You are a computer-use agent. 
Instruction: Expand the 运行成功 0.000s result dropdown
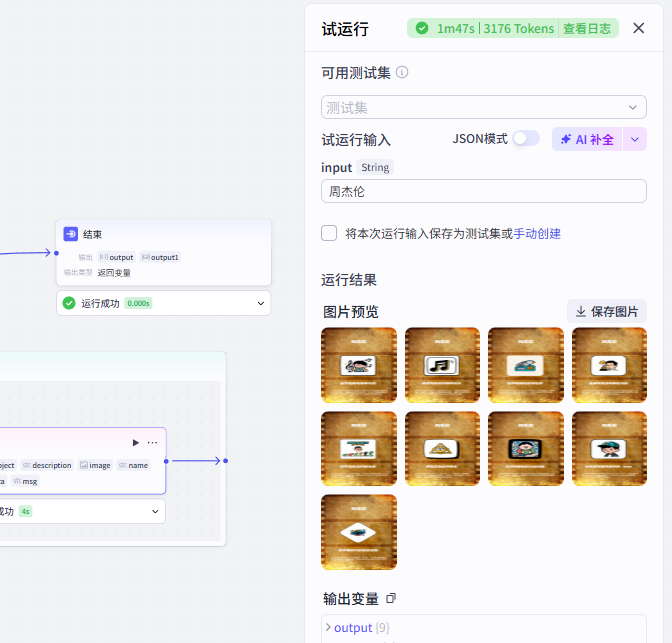pyautogui.click(x=261, y=303)
